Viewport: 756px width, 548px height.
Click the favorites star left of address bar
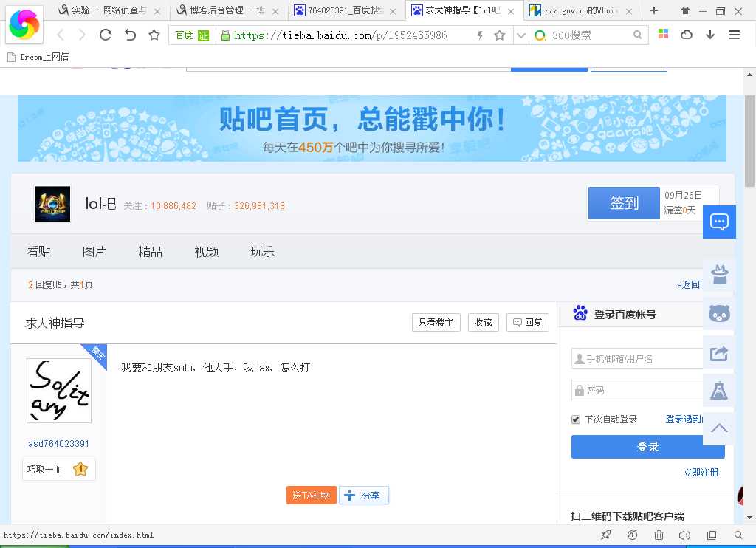(154, 35)
